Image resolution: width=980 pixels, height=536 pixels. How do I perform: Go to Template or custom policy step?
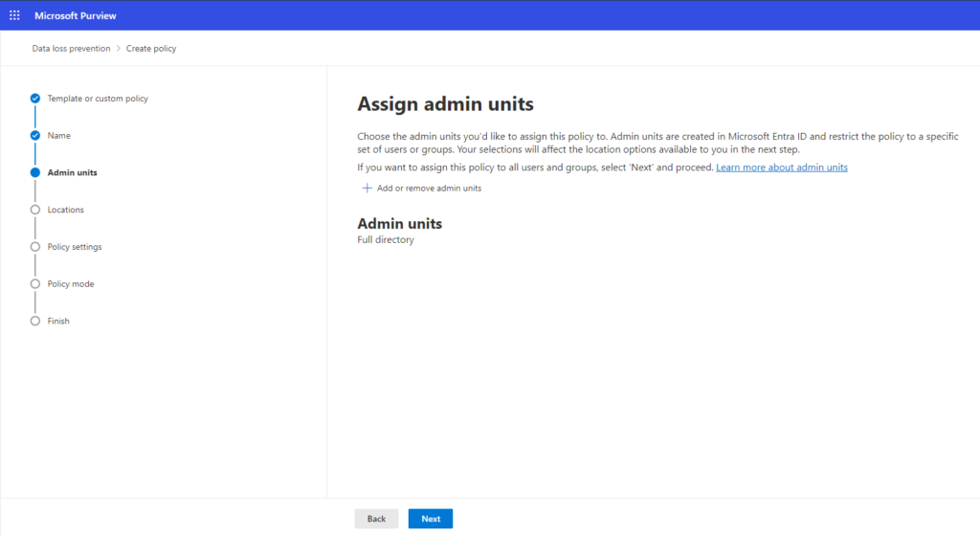coord(98,99)
